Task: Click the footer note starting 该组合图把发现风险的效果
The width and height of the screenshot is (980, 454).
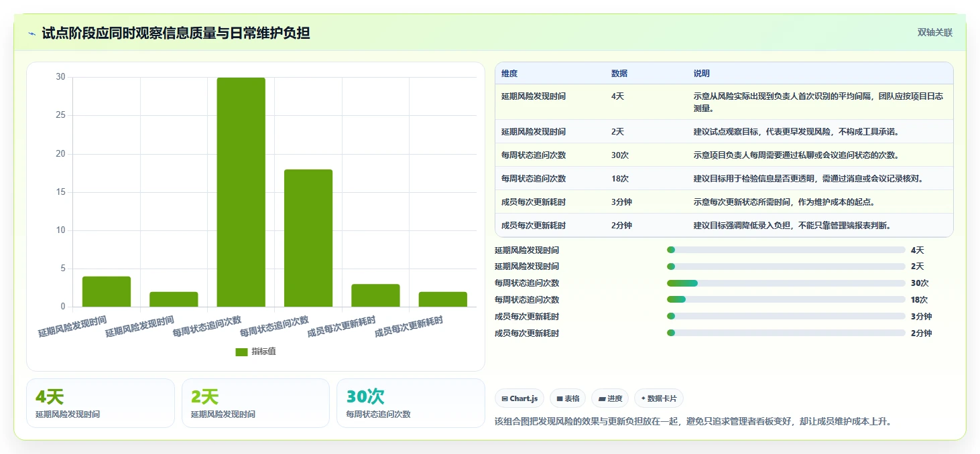Action: pos(693,422)
